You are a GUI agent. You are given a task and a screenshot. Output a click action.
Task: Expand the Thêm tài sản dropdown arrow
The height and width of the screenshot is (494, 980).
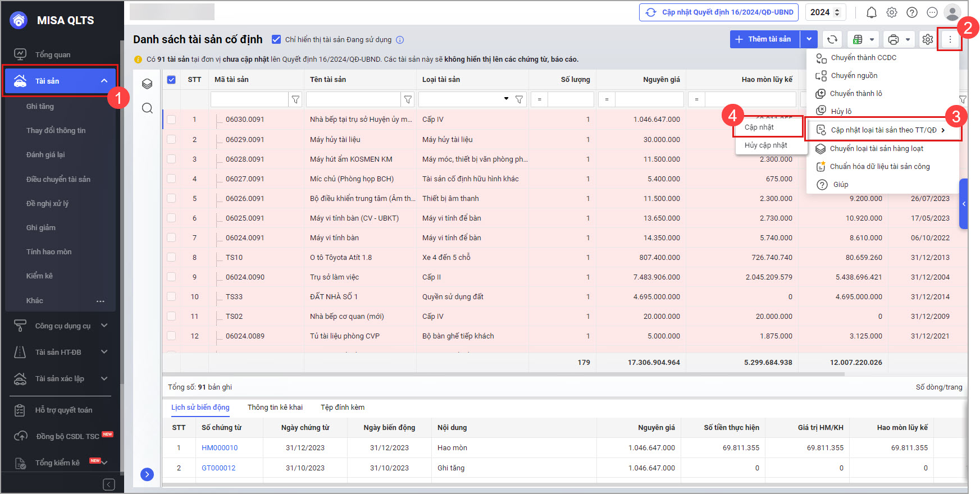pyautogui.click(x=809, y=39)
